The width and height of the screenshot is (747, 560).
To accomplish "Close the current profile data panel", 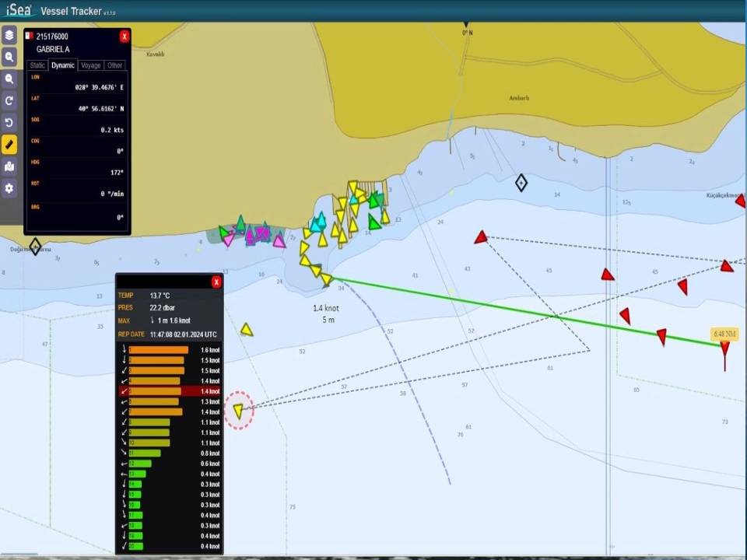I will point(216,282).
